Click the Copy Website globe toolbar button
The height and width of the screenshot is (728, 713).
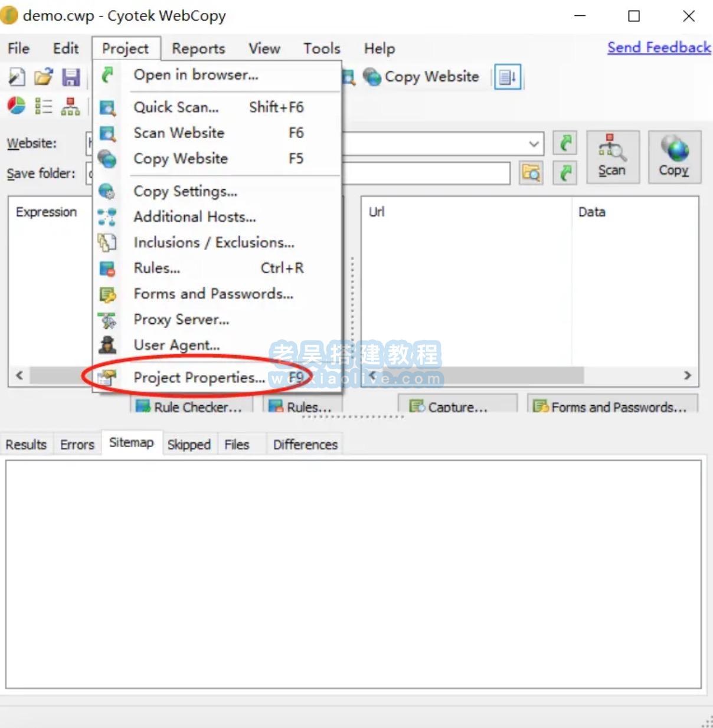[x=420, y=77]
